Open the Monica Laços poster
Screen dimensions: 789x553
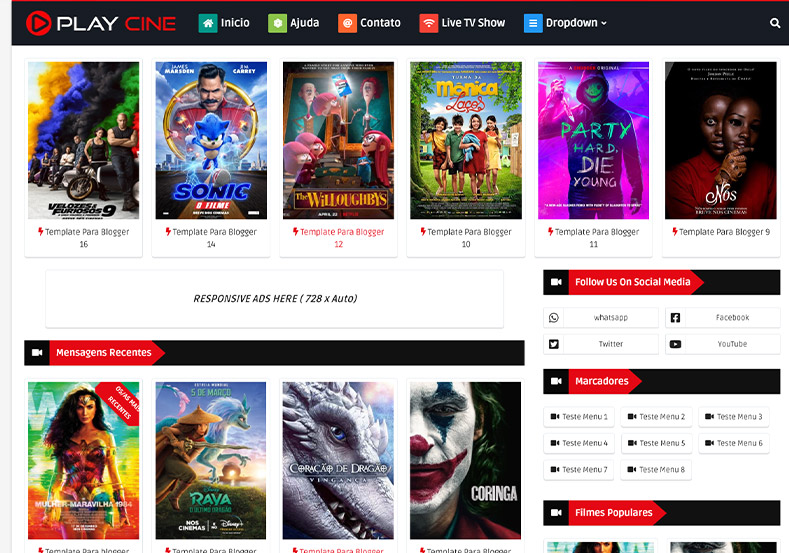coord(466,140)
